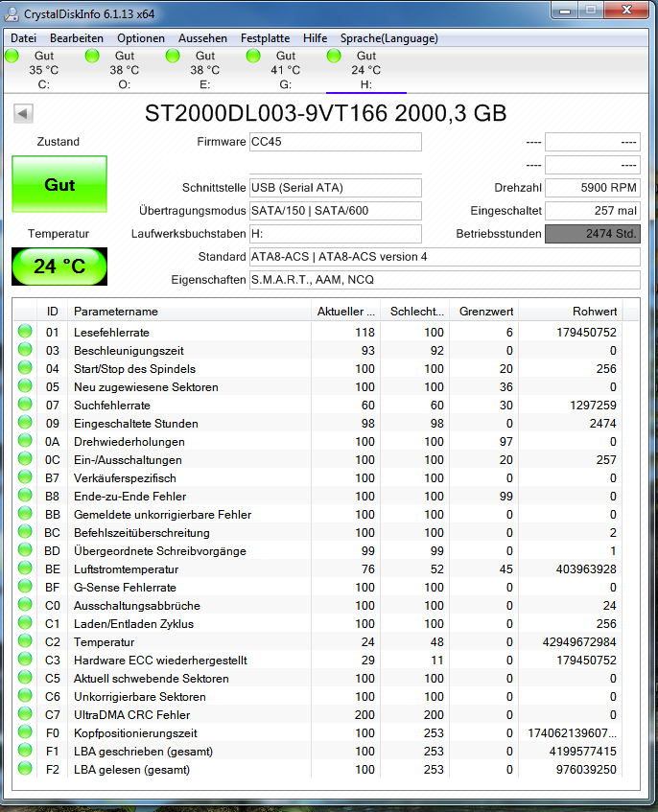Viewport: 658px width, 812px height.
Task: Click status icon of Ausschaltungsabbrüche row
Action: tap(25, 604)
